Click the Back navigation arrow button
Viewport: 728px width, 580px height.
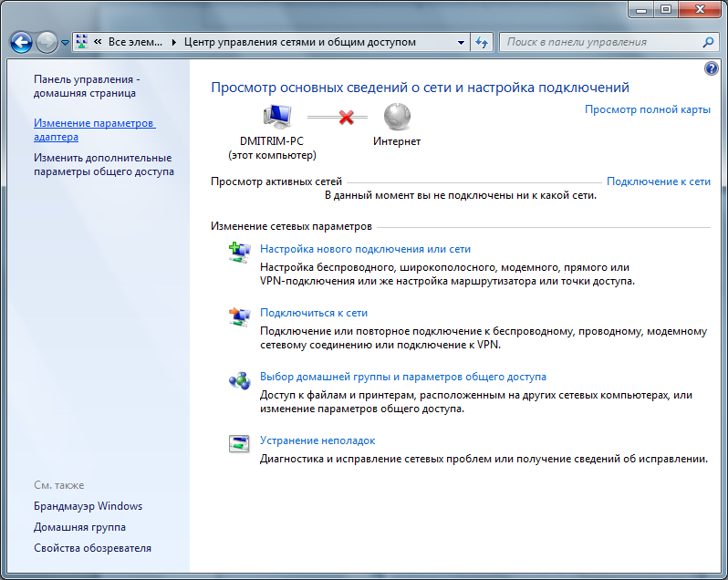tap(21, 42)
